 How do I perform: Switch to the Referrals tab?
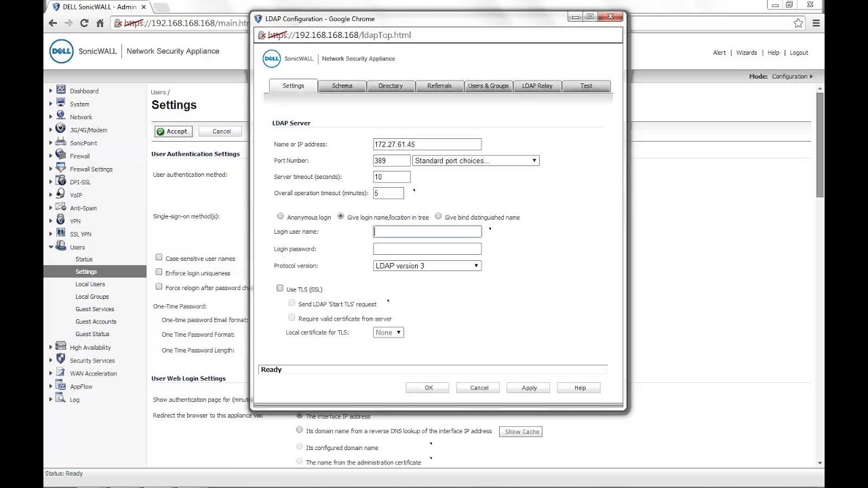click(439, 86)
